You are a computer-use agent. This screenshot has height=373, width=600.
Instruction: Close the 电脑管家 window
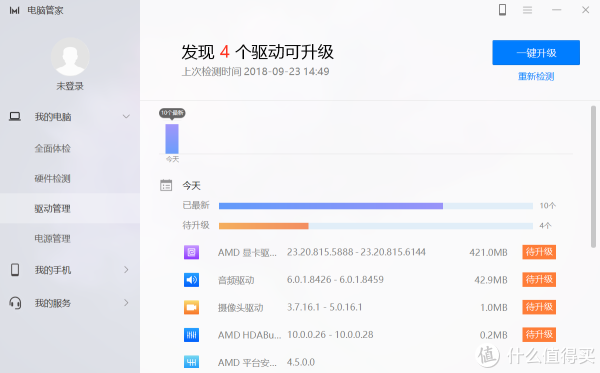(585, 10)
